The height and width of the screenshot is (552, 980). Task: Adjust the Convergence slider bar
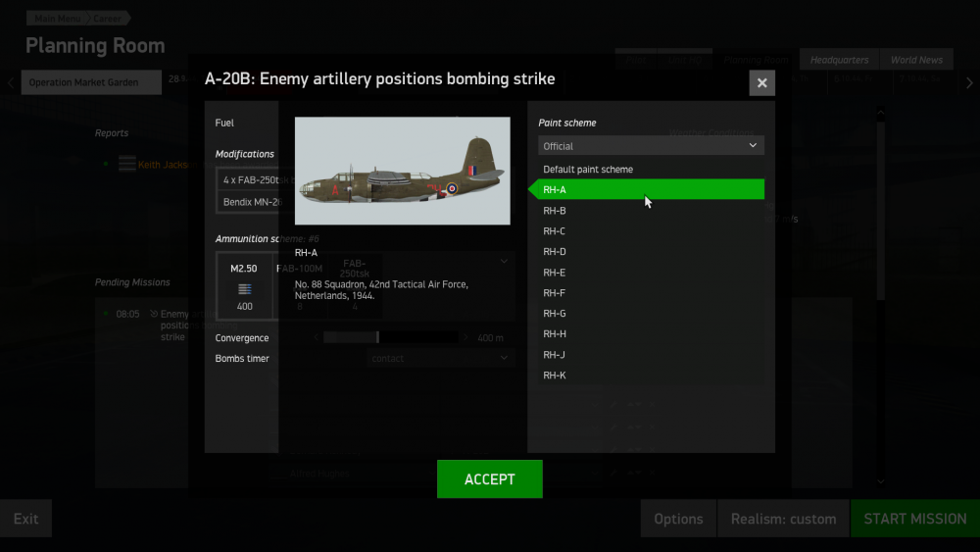pyautogui.click(x=390, y=338)
